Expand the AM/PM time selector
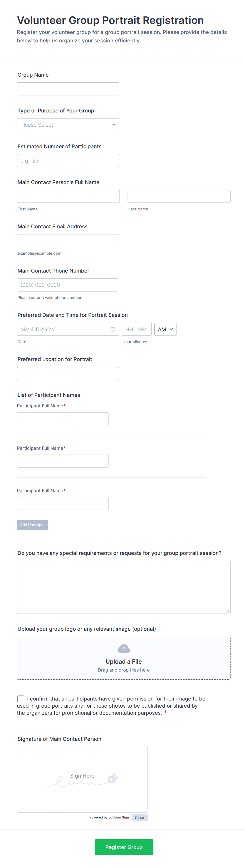The image size is (245, 868). [165, 329]
